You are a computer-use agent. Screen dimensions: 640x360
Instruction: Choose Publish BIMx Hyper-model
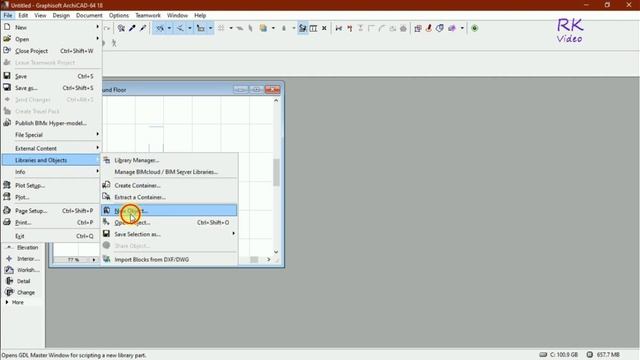coord(51,123)
